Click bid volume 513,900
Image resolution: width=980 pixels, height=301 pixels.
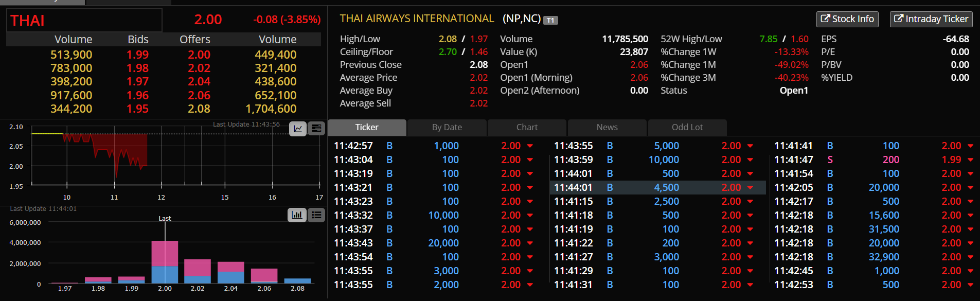tap(71, 55)
